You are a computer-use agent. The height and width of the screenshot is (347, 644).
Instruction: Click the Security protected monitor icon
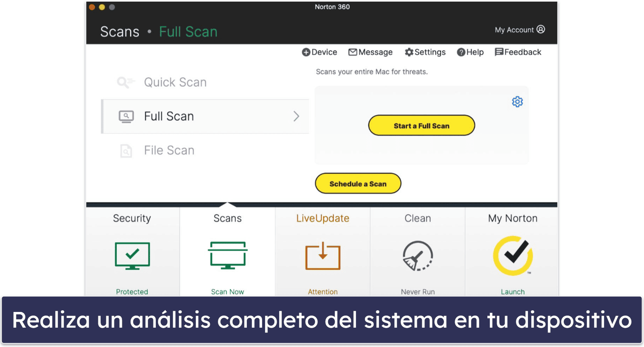(132, 256)
